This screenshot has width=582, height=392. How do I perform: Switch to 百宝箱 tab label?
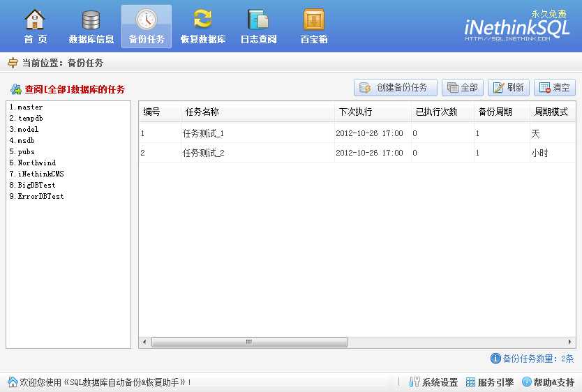(x=314, y=39)
